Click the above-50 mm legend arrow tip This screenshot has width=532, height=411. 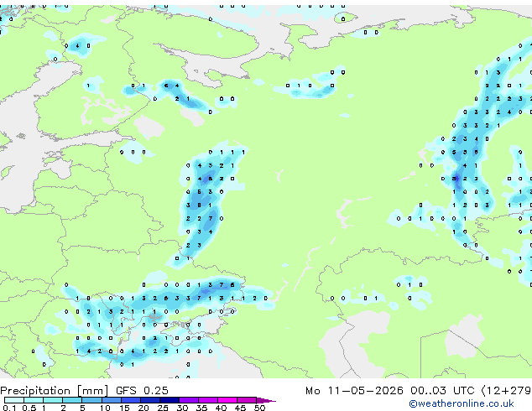[266, 400]
